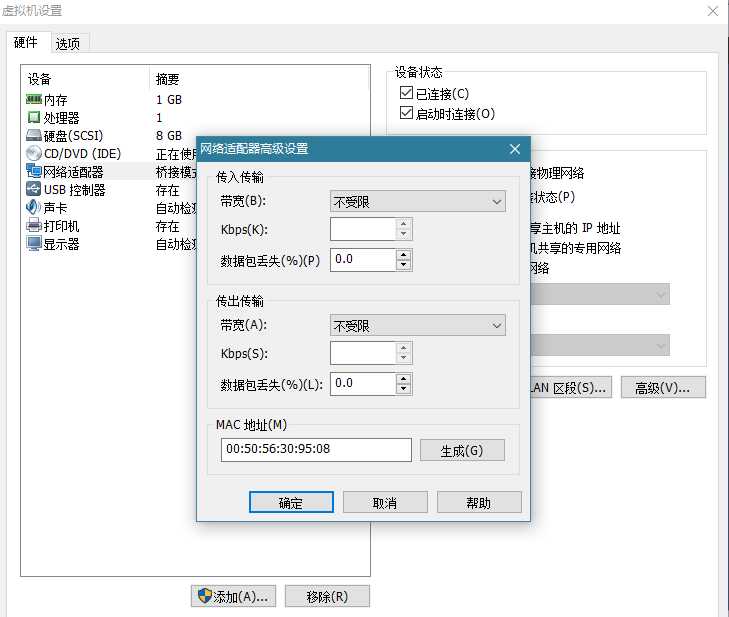This screenshot has width=729, height=617.
Task: Decrease incoming Kbps(K) with down arrow
Action: point(404,234)
